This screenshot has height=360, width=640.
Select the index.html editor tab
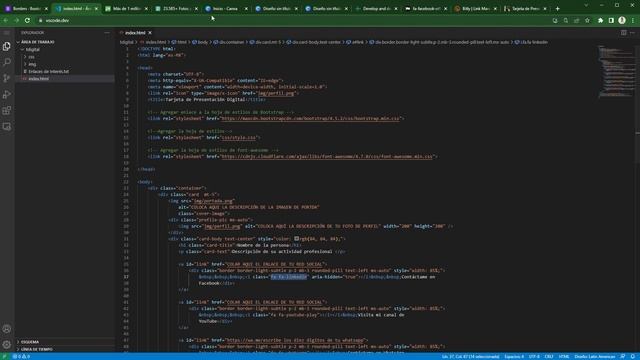point(135,33)
